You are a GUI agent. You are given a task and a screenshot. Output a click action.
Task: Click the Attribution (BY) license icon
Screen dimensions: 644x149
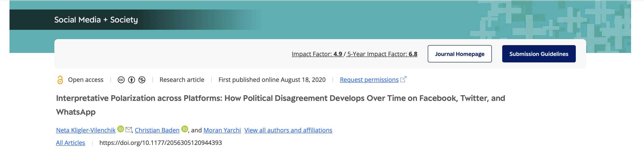tap(131, 80)
